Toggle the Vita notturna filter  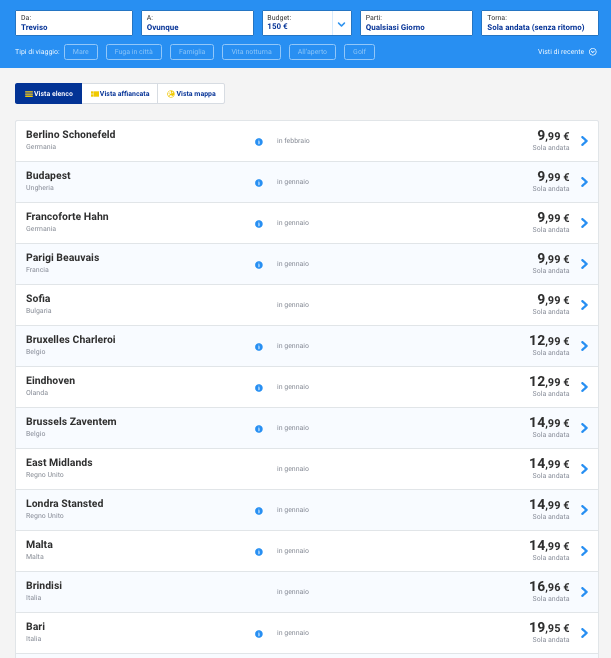pos(250,51)
